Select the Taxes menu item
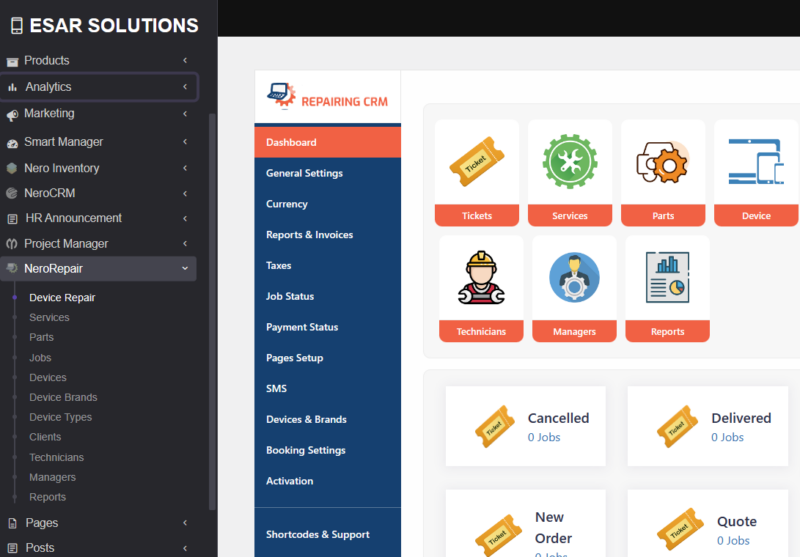 point(328,265)
